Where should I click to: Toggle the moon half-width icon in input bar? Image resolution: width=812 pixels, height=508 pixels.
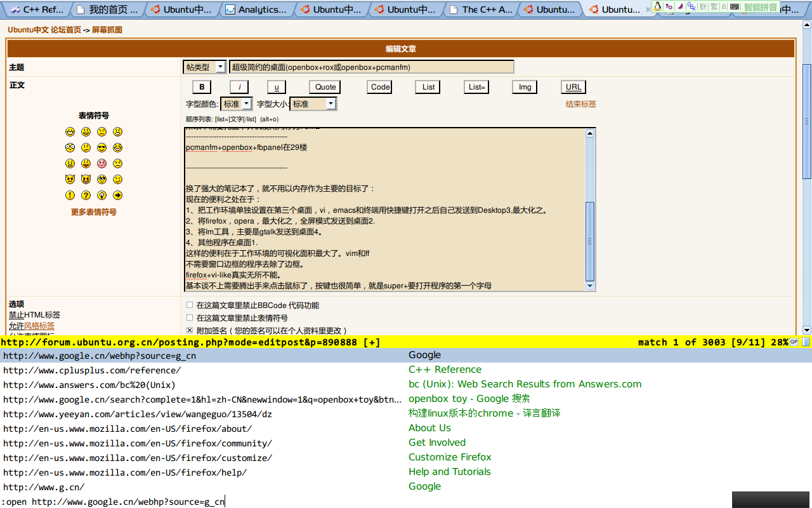[x=680, y=6]
